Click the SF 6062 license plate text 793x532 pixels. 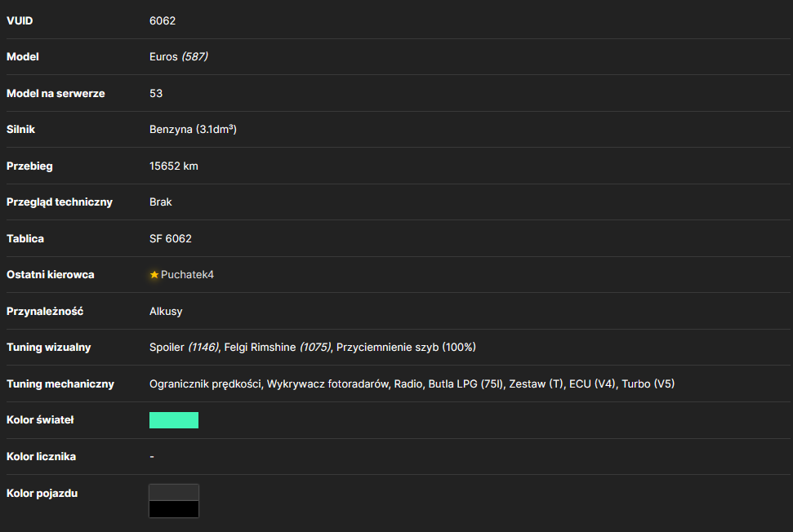pyautogui.click(x=171, y=238)
